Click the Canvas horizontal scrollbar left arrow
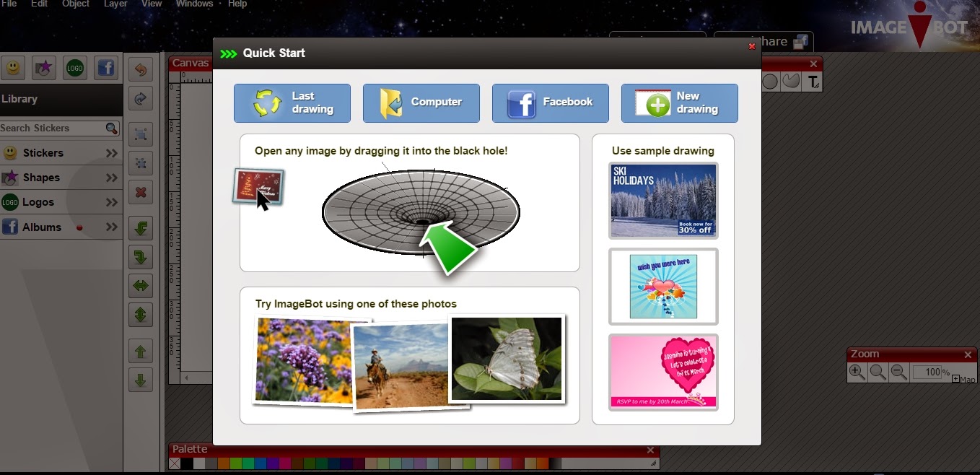The width and height of the screenshot is (980, 475). (186, 378)
